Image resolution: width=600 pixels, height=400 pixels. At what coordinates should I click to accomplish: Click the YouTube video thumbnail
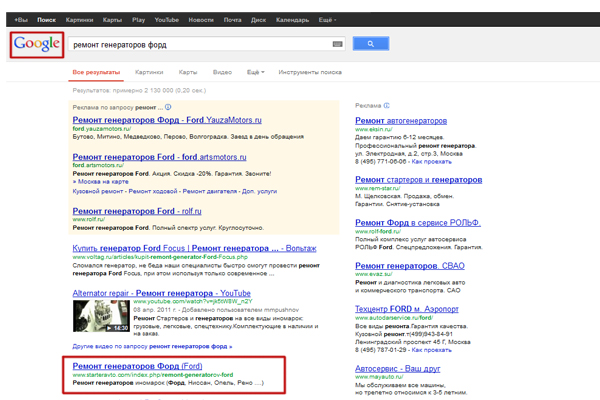(x=101, y=316)
